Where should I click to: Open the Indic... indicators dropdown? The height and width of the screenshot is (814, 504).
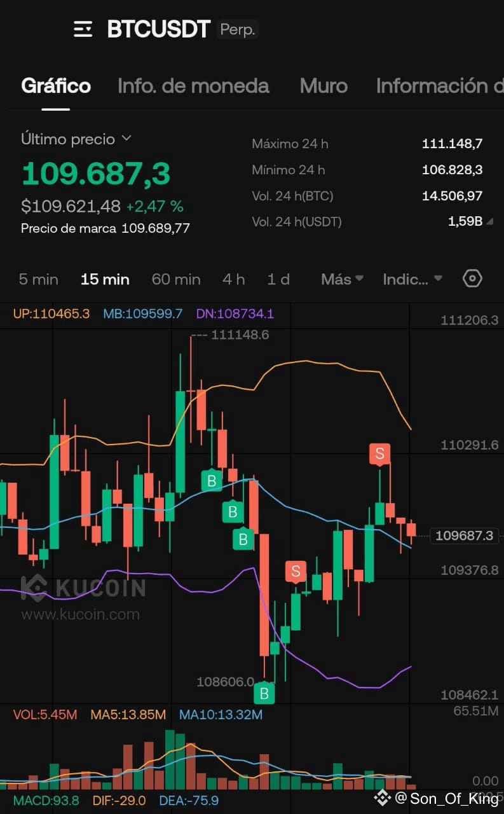click(x=412, y=279)
